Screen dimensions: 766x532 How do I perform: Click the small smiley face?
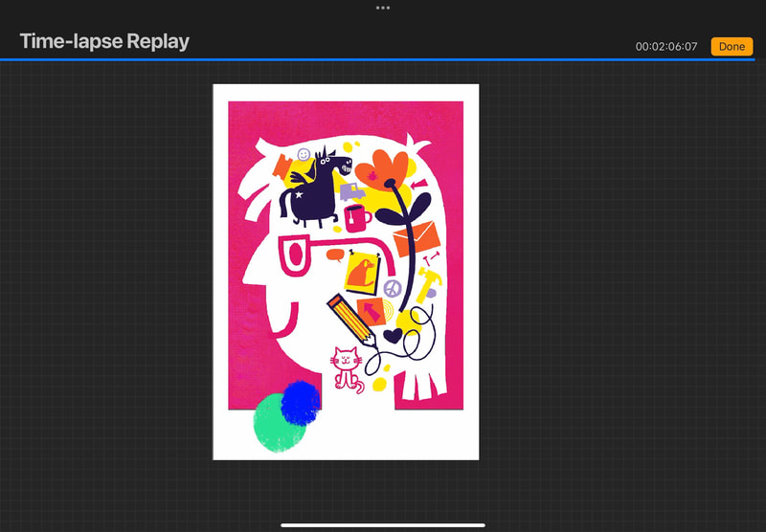click(304, 154)
